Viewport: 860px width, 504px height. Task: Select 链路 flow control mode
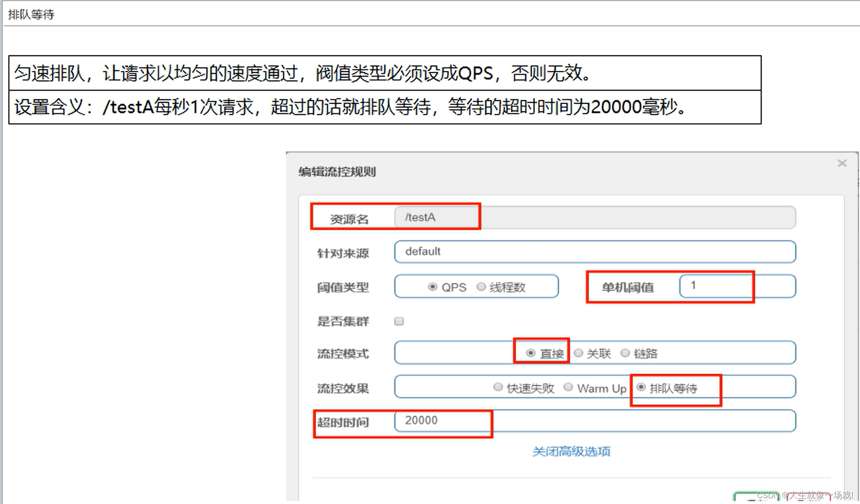625,353
